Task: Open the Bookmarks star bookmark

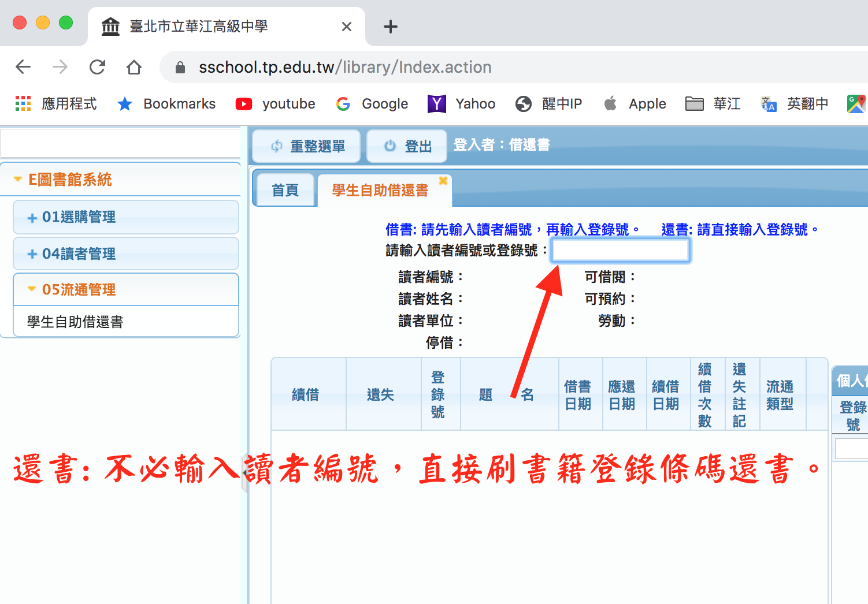Action: pos(166,104)
